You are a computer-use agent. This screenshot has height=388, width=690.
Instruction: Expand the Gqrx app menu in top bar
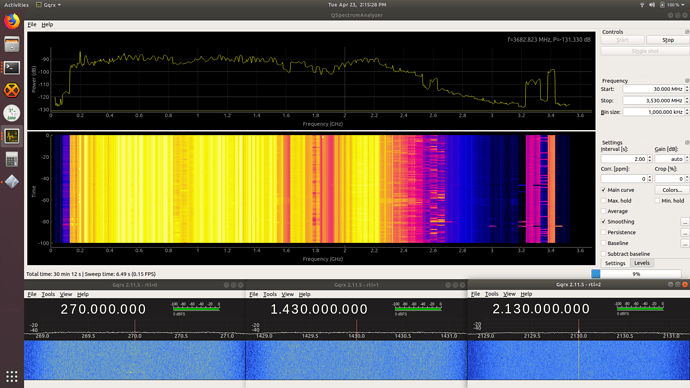pyautogui.click(x=48, y=5)
